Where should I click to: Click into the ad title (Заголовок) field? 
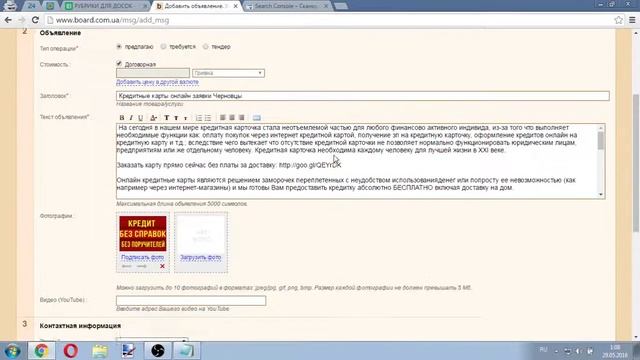(362, 96)
